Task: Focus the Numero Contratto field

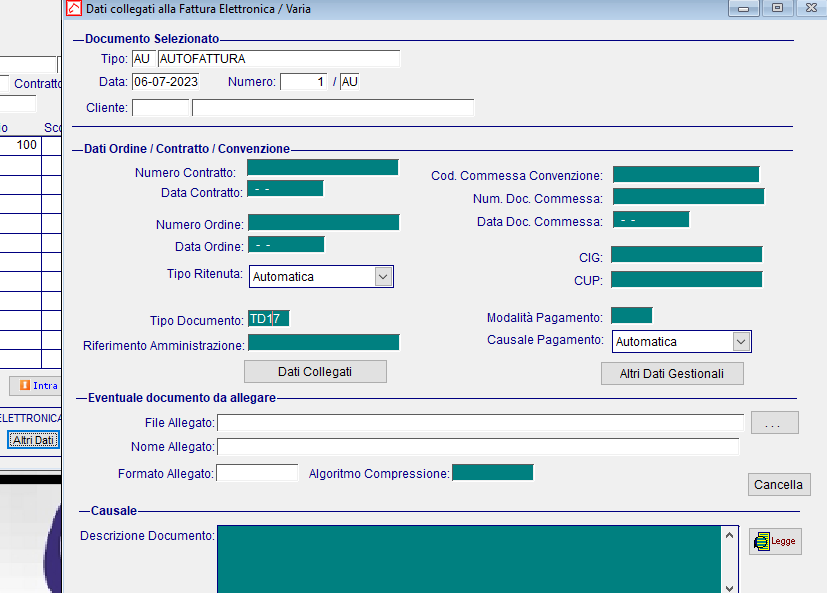Action: (x=323, y=167)
